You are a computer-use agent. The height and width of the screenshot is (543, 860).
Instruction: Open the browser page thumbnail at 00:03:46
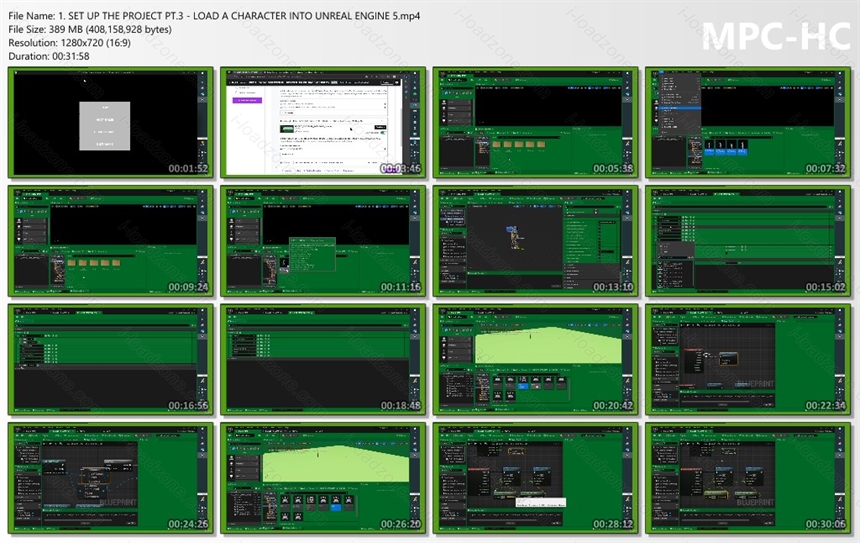click(x=323, y=122)
